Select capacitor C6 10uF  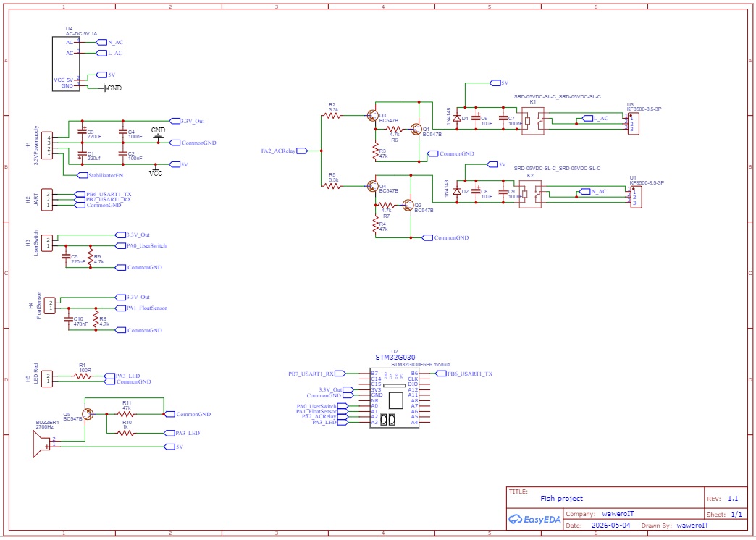click(x=476, y=118)
